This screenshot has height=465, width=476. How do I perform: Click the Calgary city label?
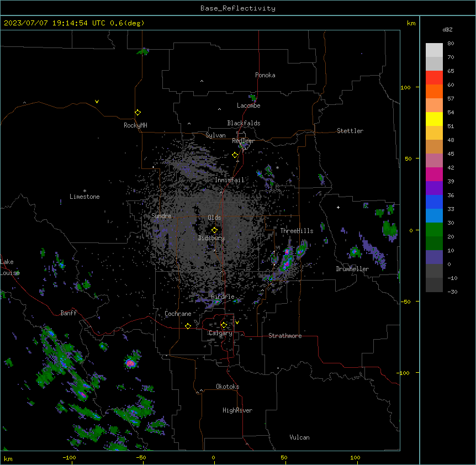click(220, 333)
